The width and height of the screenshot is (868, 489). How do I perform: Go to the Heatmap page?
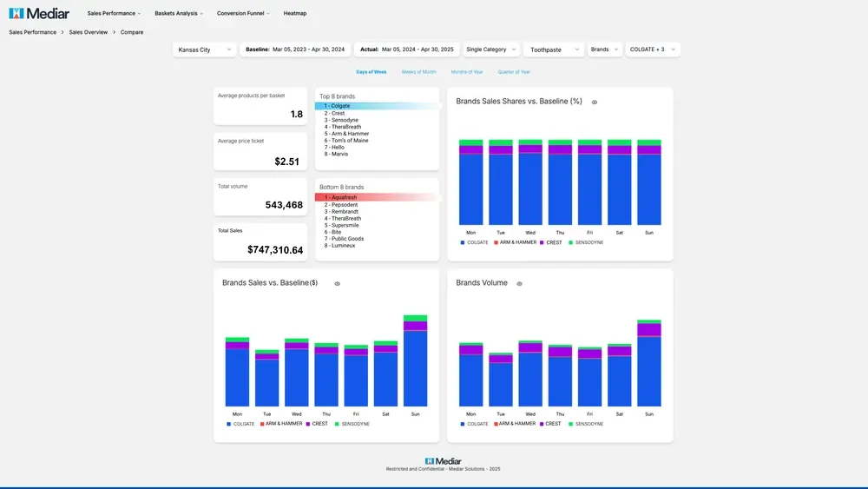click(x=294, y=13)
